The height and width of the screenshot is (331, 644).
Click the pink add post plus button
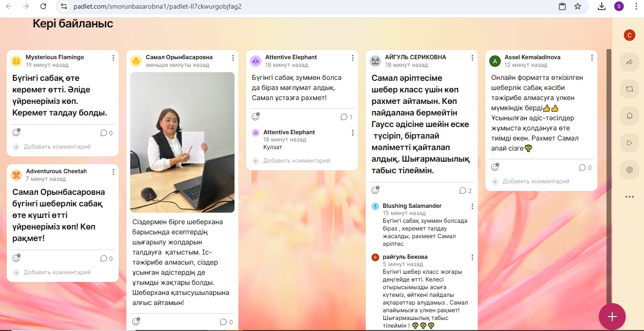(612, 316)
